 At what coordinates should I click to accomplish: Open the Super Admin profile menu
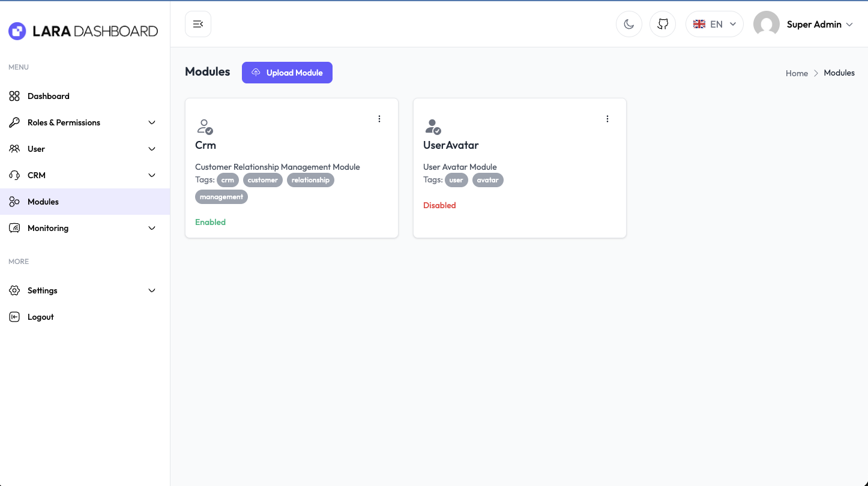[819, 25]
